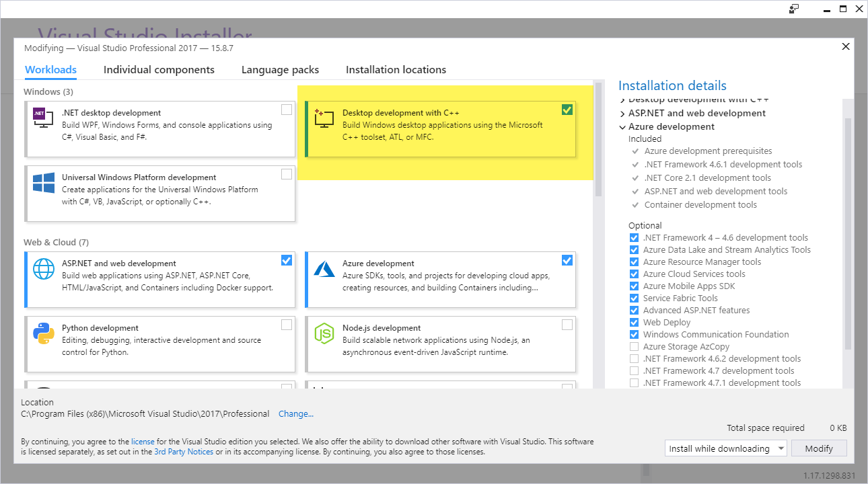Click the Web & Cloud (7) section heading
The height and width of the screenshot is (484, 868).
(56, 242)
